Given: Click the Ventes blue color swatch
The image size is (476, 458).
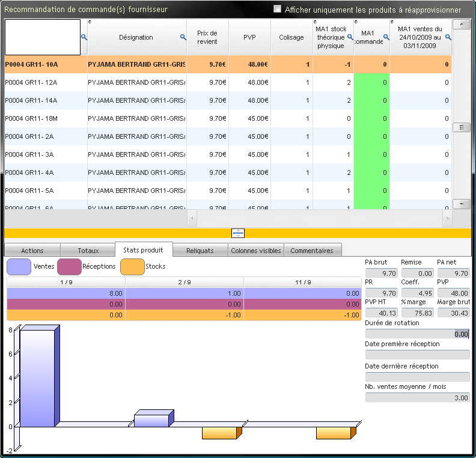Looking at the screenshot, I should click(19, 266).
